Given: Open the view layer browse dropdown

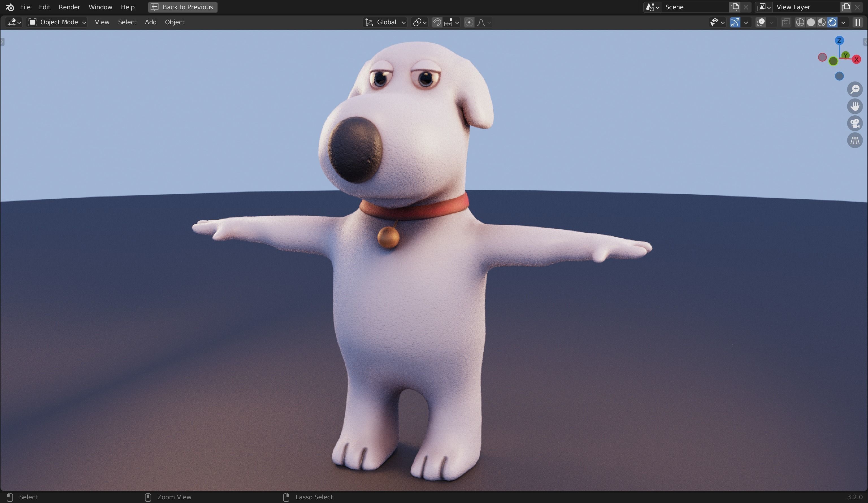Looking at the screenshot, I should [x=764, y=7].
